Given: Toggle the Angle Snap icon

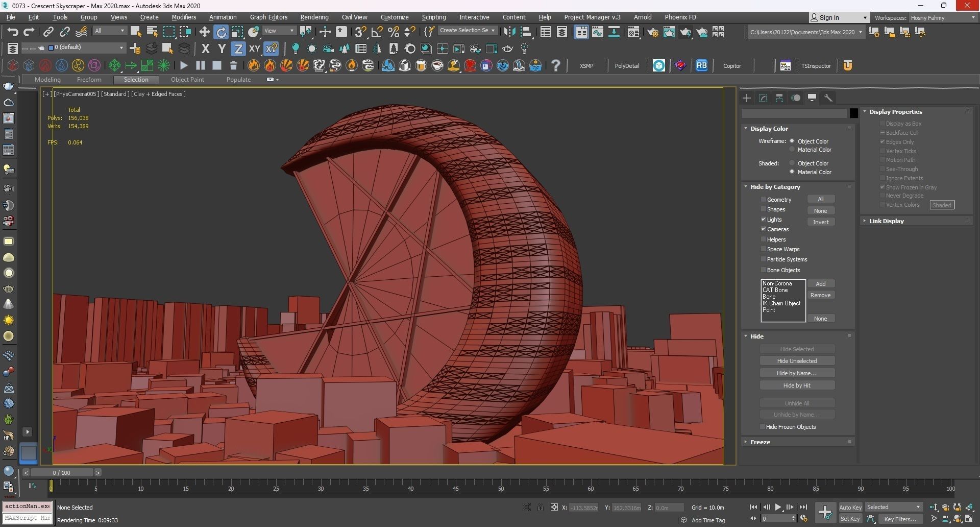Looking at the screenshot, I should [x=377, y=32].
